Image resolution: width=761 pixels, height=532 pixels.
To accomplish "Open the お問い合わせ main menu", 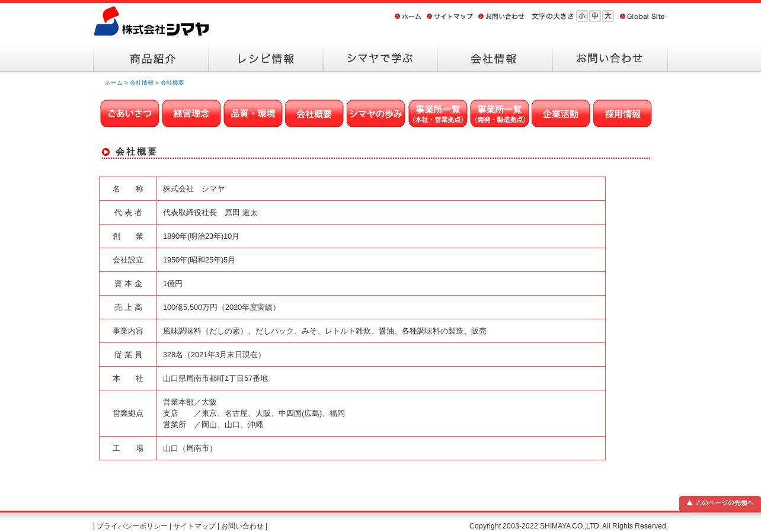I will pyautogui.click(x=610, y=58).
